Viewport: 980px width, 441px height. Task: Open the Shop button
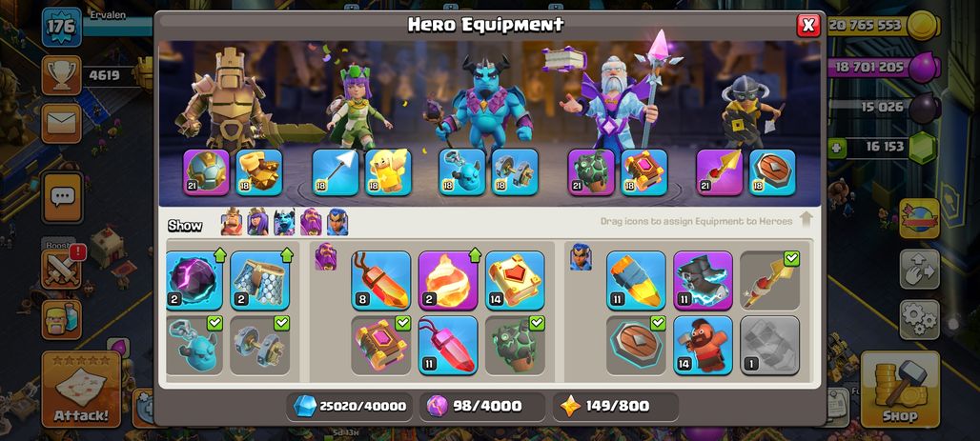click(900, 389)
